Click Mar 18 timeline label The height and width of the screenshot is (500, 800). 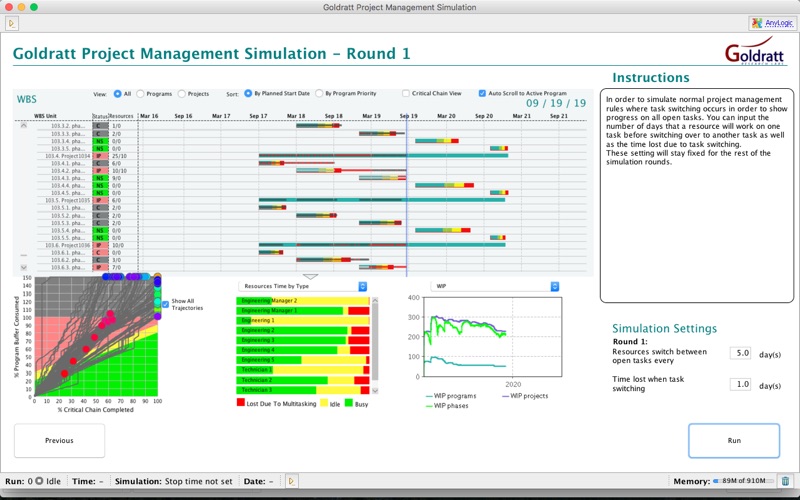pos(296,116)
